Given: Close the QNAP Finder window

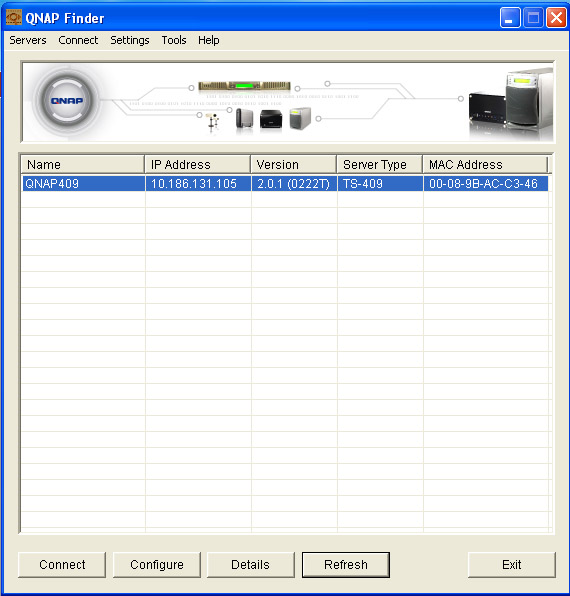Looking at the screenshot, I should [556, 17].
